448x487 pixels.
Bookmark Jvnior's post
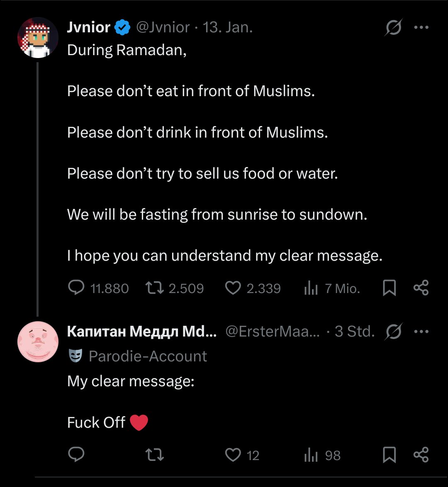click(x=389, y=288)
